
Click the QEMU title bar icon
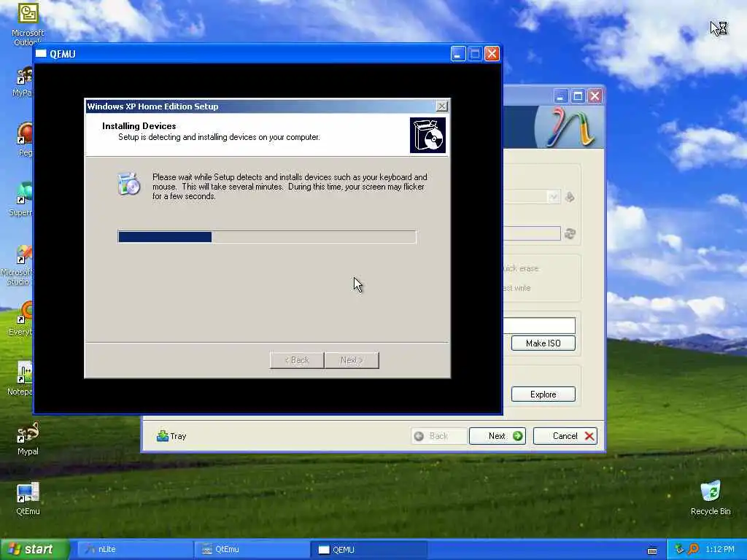tap(41, 53)
